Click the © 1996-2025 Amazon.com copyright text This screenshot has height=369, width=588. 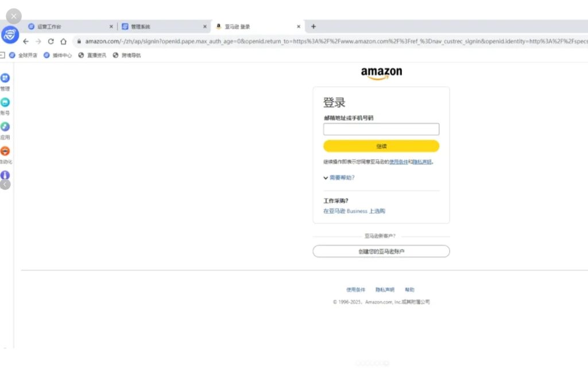(x=381, y=302)
